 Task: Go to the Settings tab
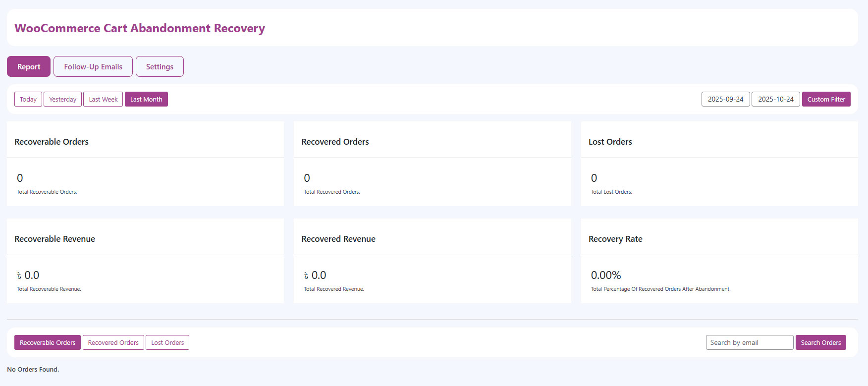[x=160, y=66]
